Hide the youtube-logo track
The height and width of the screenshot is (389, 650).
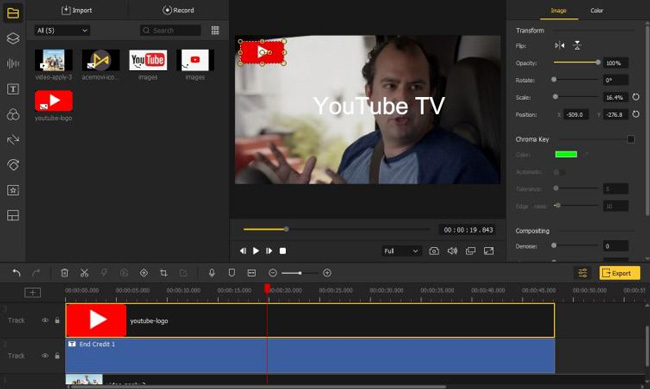pos(45,320)
